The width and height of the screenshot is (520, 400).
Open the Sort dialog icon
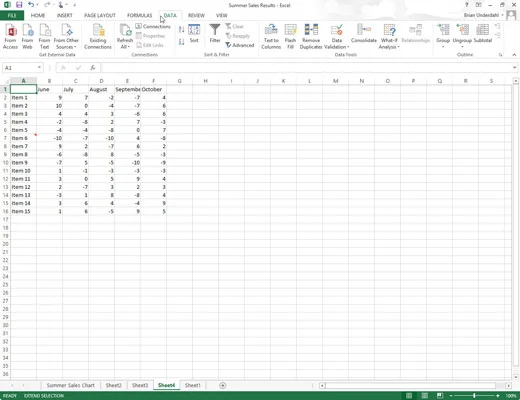click(x=194, y=34)
